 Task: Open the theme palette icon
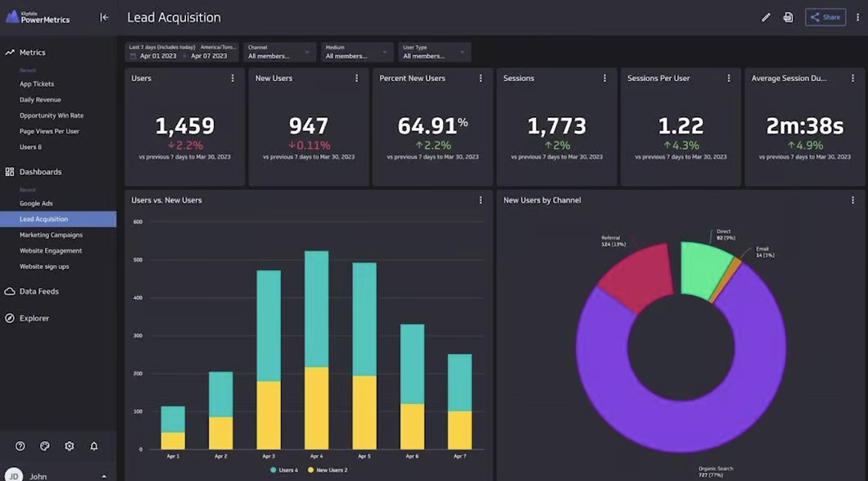(x=44, y=446)
